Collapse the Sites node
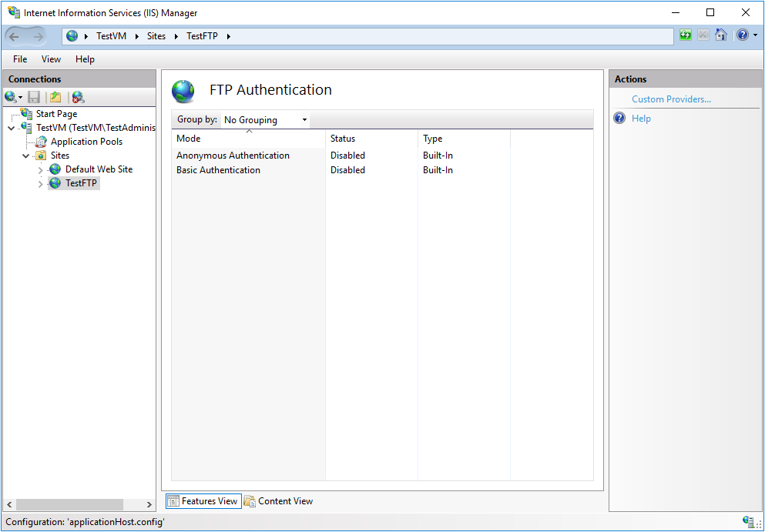Viewport: 765px width, 532px height. (x=26, y=156)
